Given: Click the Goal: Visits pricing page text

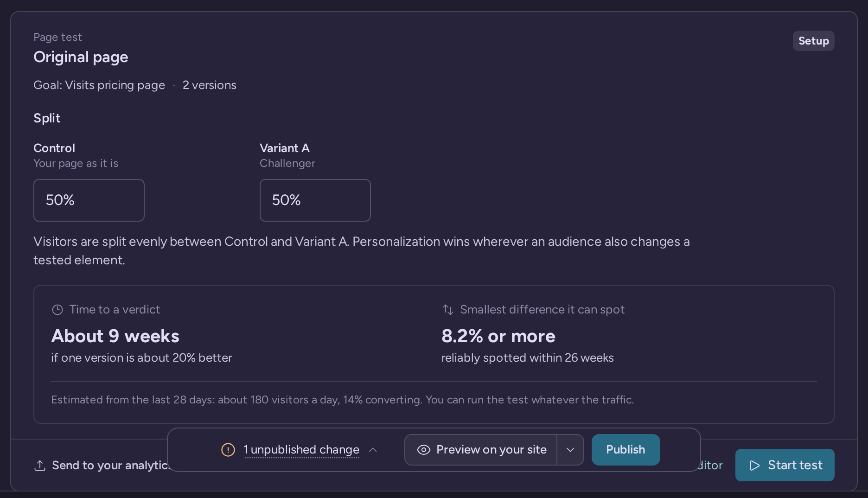Looking at the screenshot, I should (99, 85).
